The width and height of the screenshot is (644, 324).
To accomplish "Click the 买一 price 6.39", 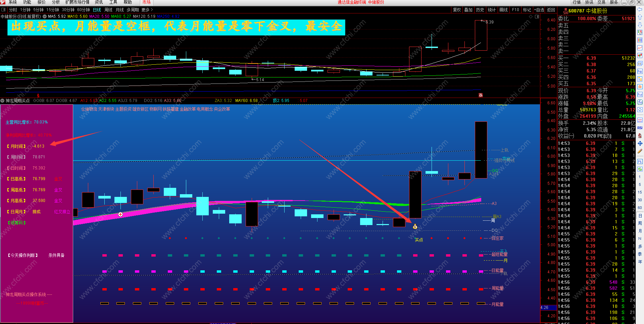I will (x=591, y=58).
